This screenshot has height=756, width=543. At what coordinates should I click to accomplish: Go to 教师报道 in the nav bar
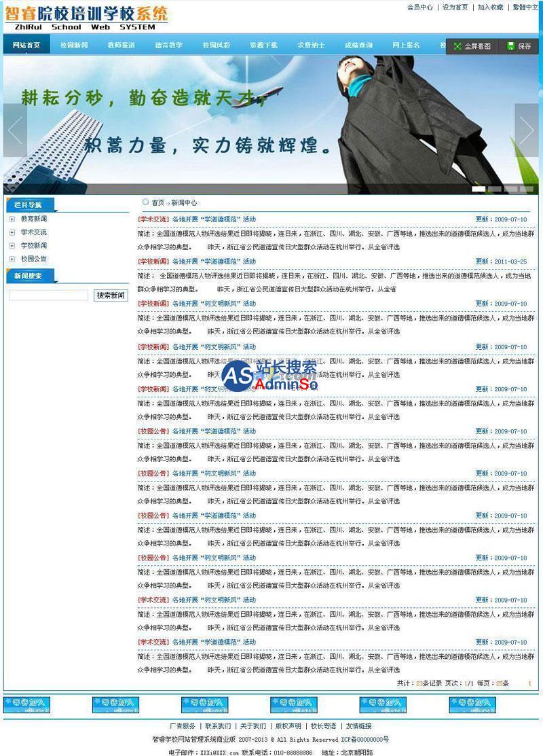(x=121, y=46)
